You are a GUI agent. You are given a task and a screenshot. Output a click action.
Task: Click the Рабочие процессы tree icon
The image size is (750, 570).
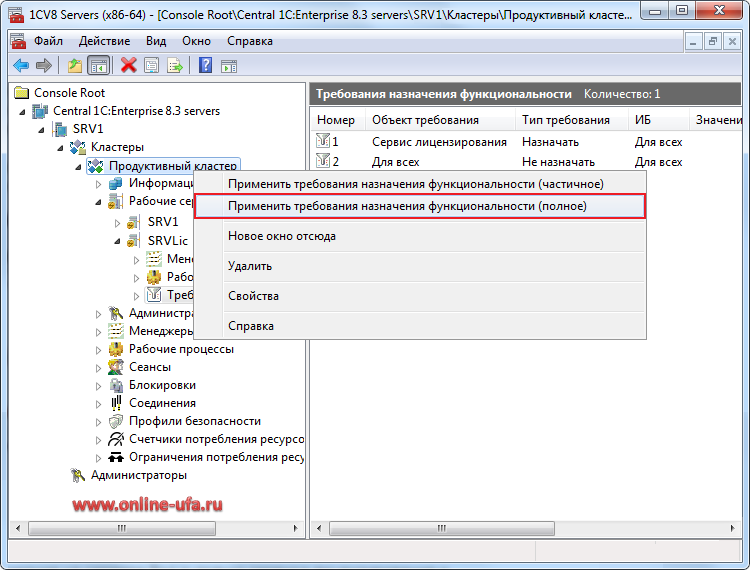[x=116, y=349]
